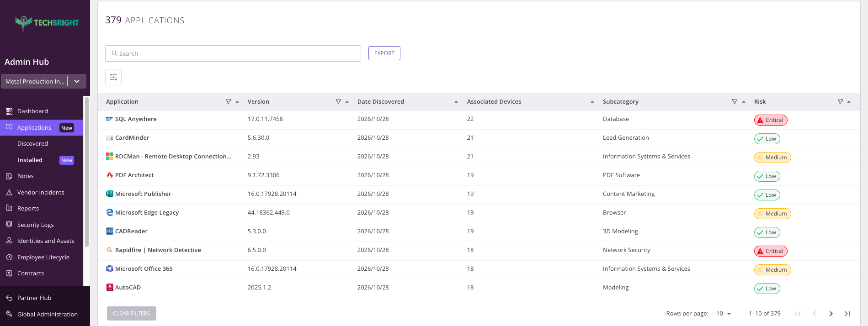Filter the Risk column
Image resolution: width=868 pixels, height=326 pixels.
(x=840, y=101)
